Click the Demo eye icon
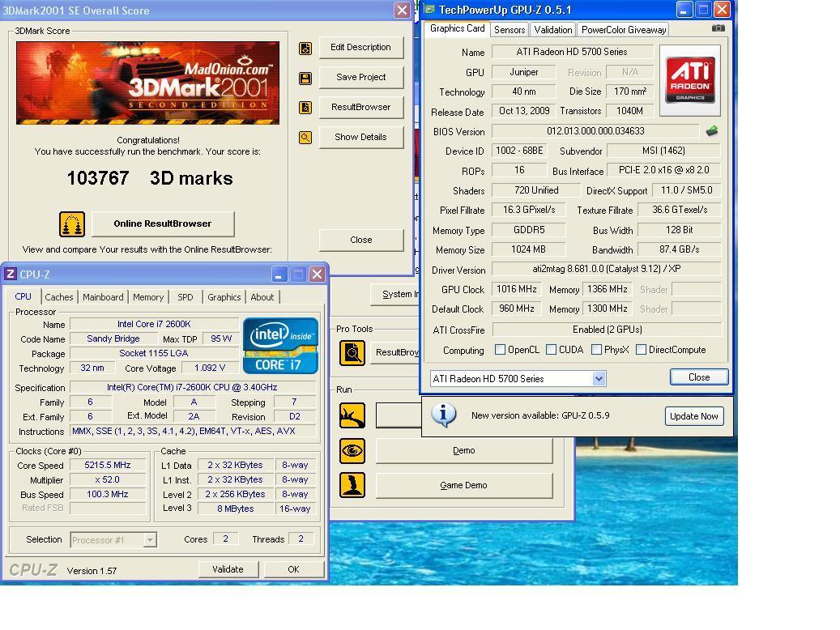The width and height of the screenshot is (840, 630). 352,450
